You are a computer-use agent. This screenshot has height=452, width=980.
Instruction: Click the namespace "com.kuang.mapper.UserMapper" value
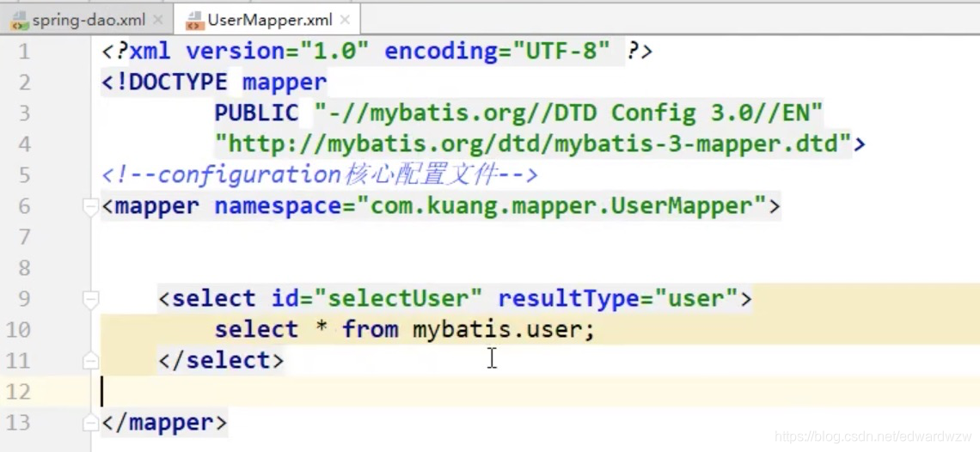tap(562, 206)
